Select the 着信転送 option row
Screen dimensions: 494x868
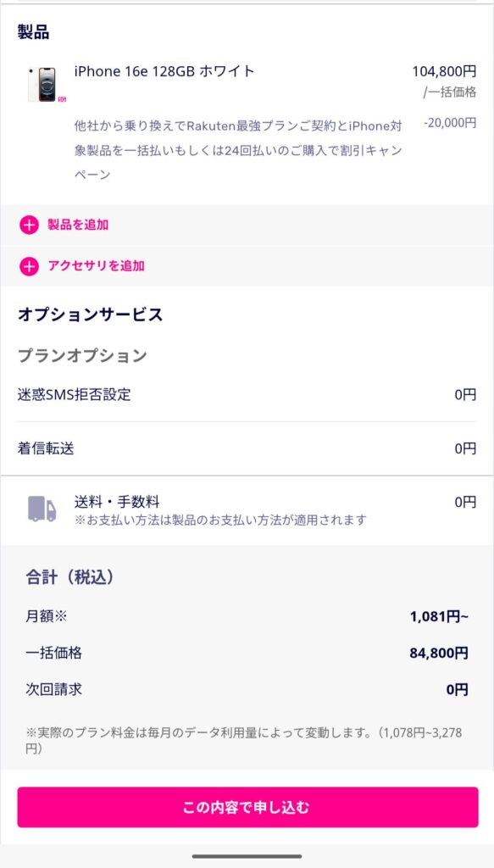coord(247,448)
